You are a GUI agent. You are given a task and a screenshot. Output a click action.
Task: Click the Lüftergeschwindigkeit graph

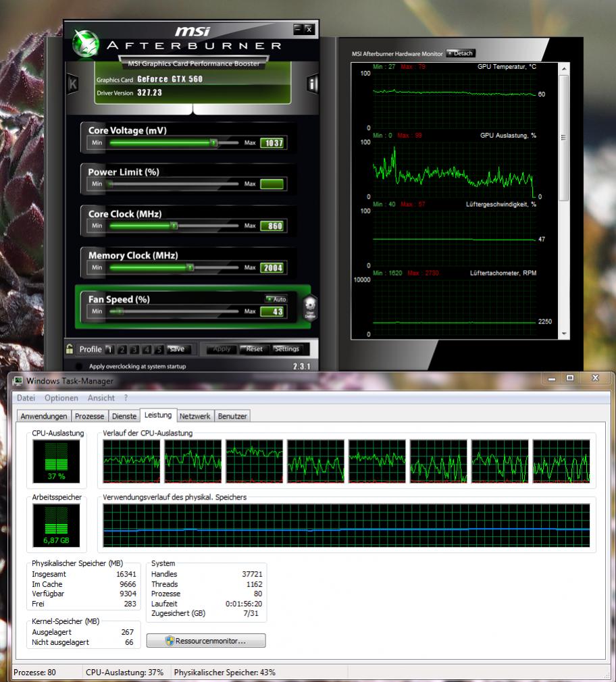454,238
